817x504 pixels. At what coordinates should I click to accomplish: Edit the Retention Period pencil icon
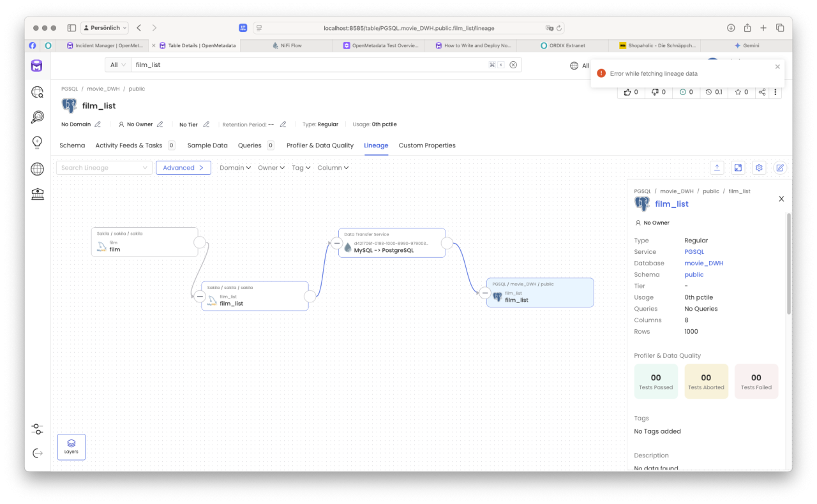pyautogui.click(x=283, y=124)
